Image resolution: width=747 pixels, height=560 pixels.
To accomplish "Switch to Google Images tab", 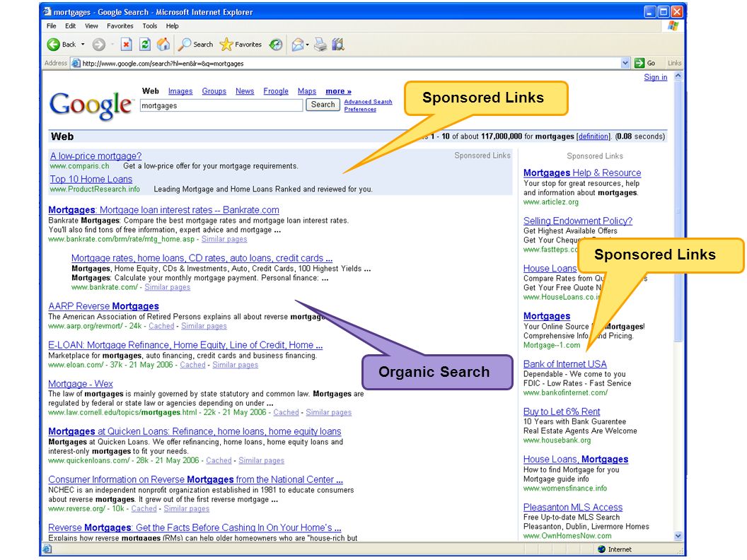I will (180, 91).
